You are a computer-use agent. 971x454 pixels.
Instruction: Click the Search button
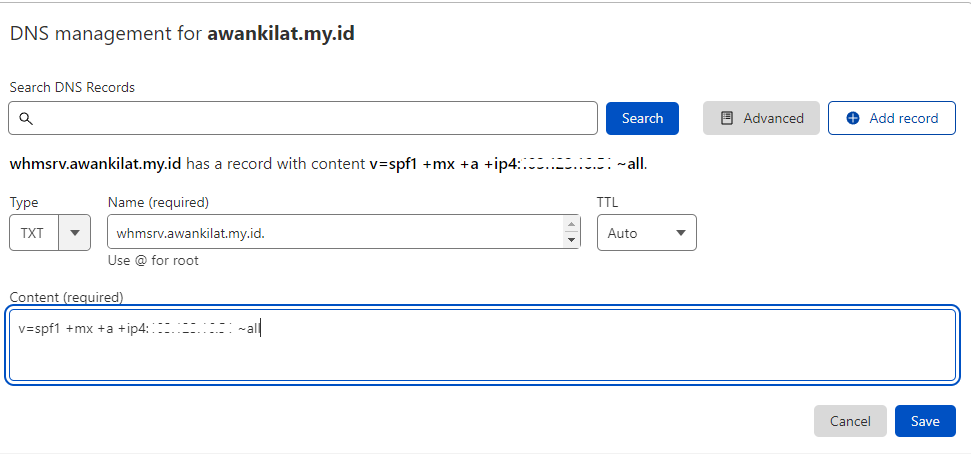[x=642, y=118]
